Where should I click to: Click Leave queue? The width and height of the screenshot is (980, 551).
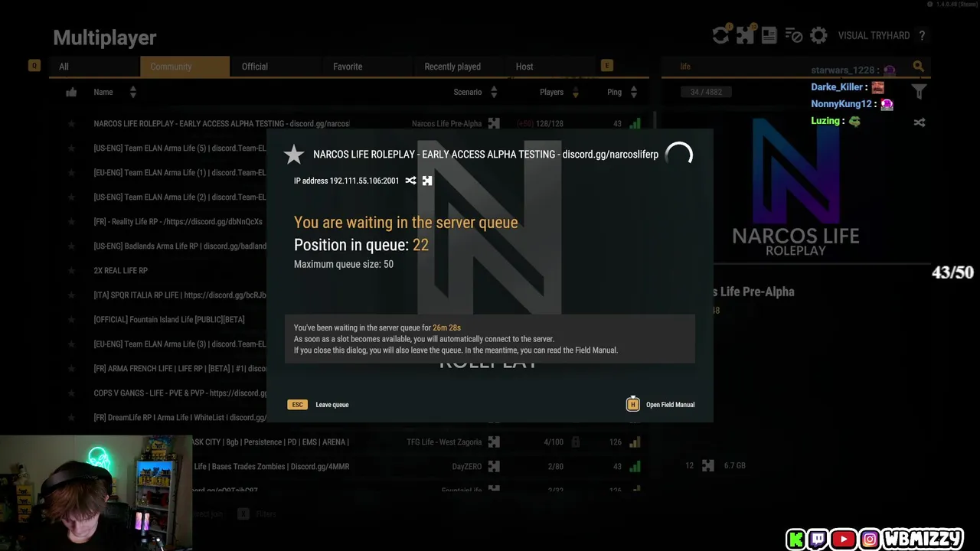[x=332, y=405]
